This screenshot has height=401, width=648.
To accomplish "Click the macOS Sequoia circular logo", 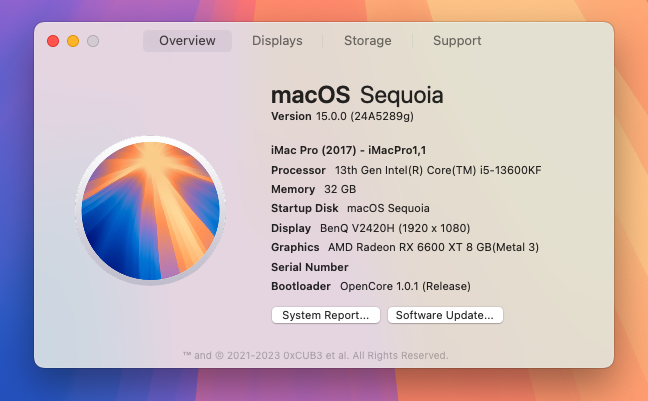I will click(x=150, y=210).
